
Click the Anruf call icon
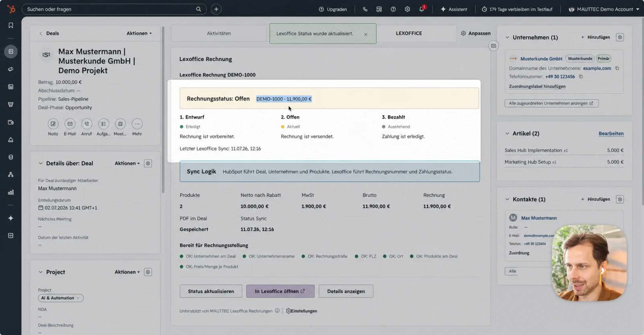(87, 124)
